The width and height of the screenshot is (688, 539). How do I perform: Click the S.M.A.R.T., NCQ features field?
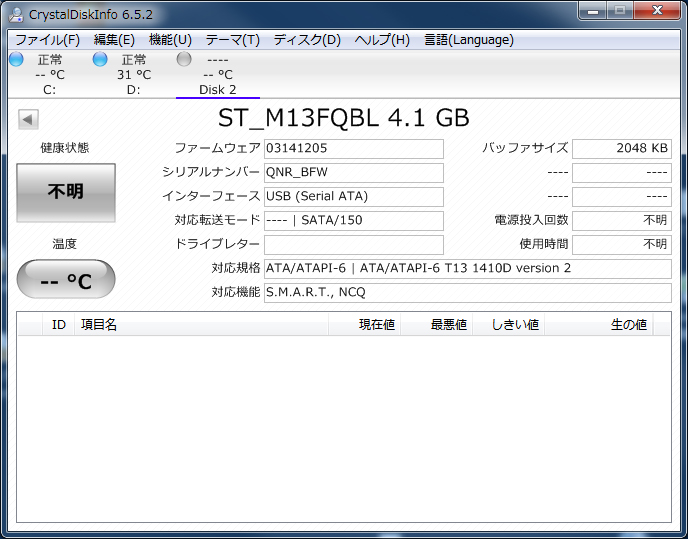pyautogui.click(x=468, y=292)
